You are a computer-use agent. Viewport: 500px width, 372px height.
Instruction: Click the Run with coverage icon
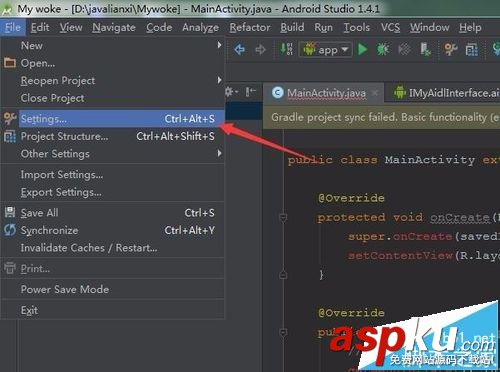click(404, 49)
